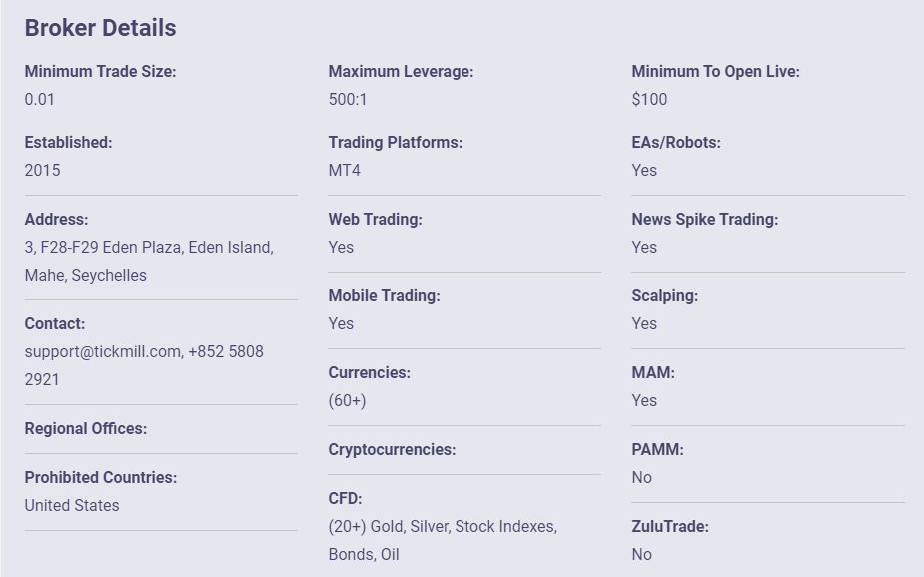Click the EAs/Robots label
Image resolution: width=924 pixels, height=577 pixels.
click(x=676, y=142)
